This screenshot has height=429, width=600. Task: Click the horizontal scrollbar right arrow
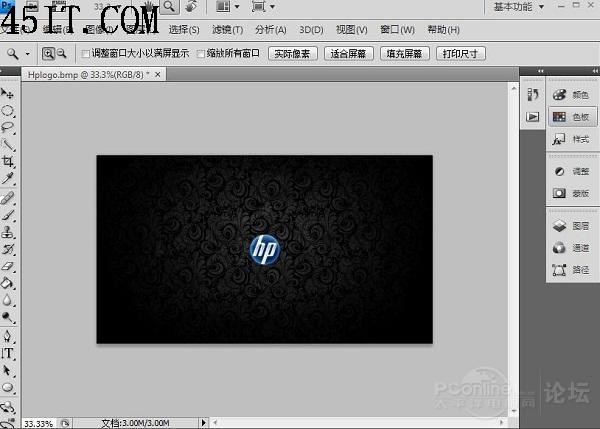tap(501, 422)
